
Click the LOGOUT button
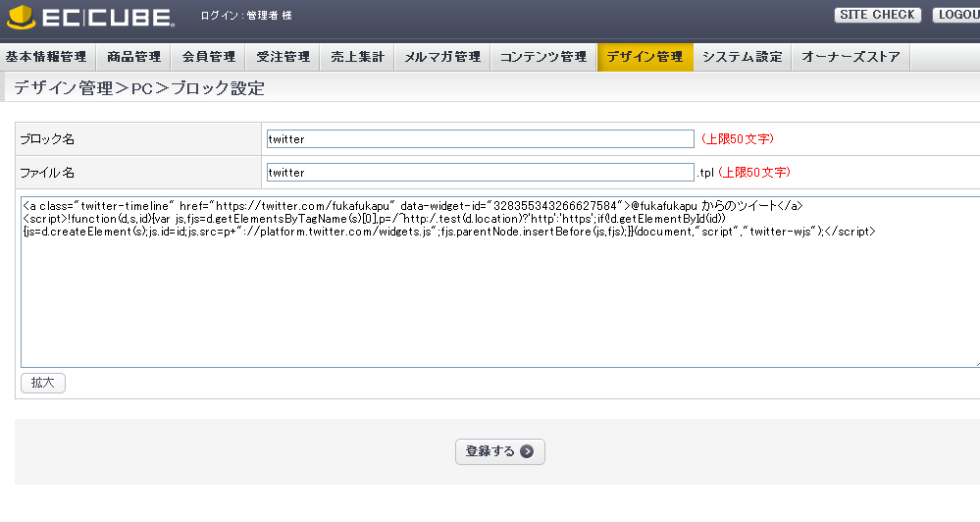pyautogui.click(x=956, y=15)
